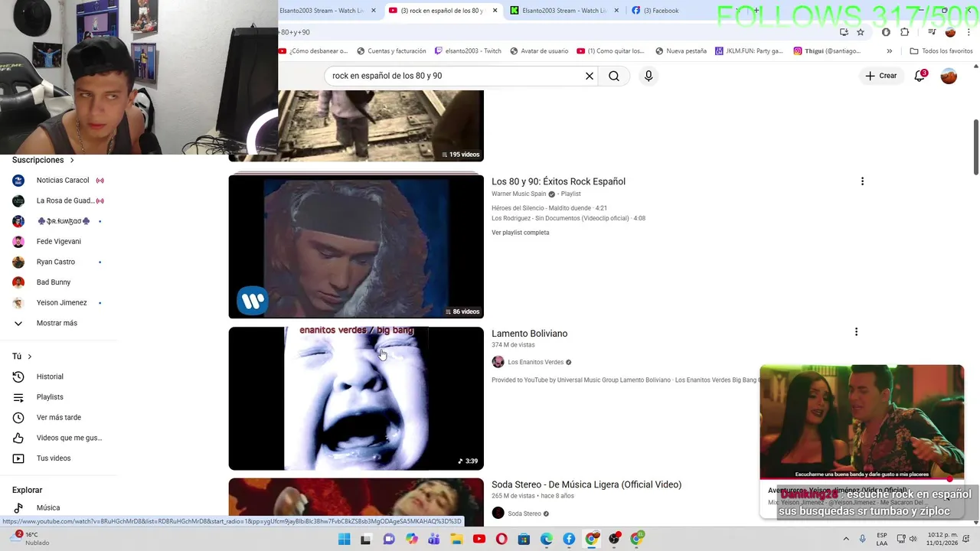The width and height of the screenshot is (980, 551).
Task: Open Cuentas y facturación bookmark
Action: (391, 51)
